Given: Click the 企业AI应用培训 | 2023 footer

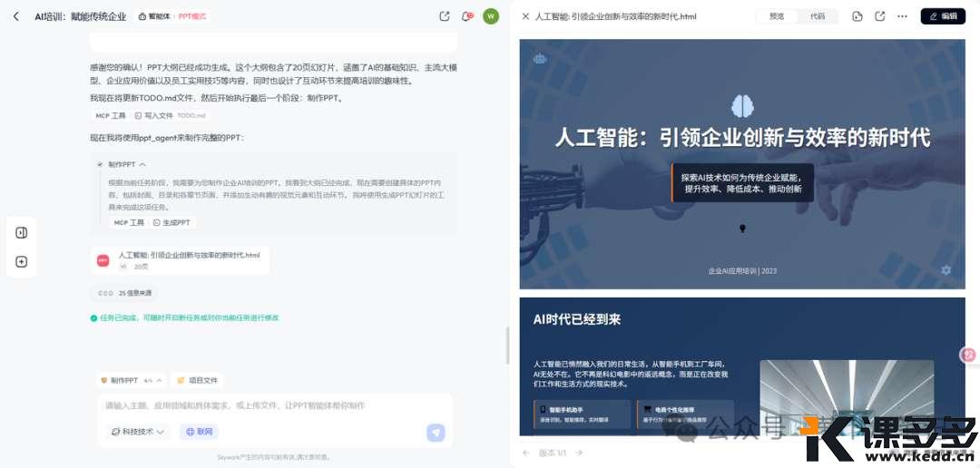Looking at the screenshot, I should click(x=742, y=271).
